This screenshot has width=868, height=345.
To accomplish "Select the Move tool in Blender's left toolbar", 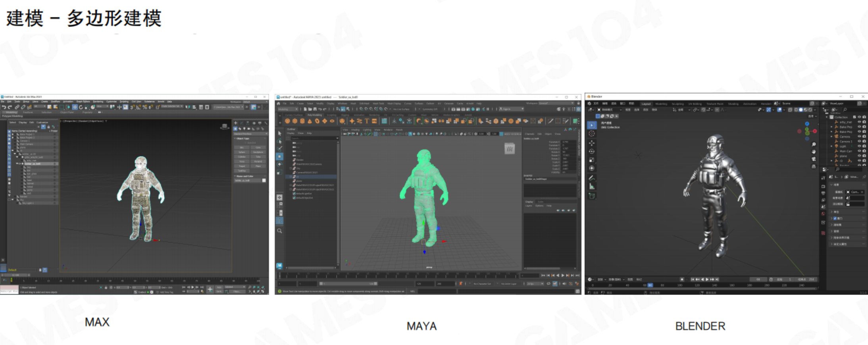I will point(592,143).
